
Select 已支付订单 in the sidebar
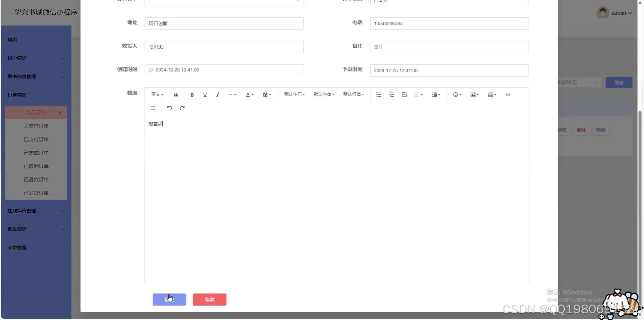point(36,140)
